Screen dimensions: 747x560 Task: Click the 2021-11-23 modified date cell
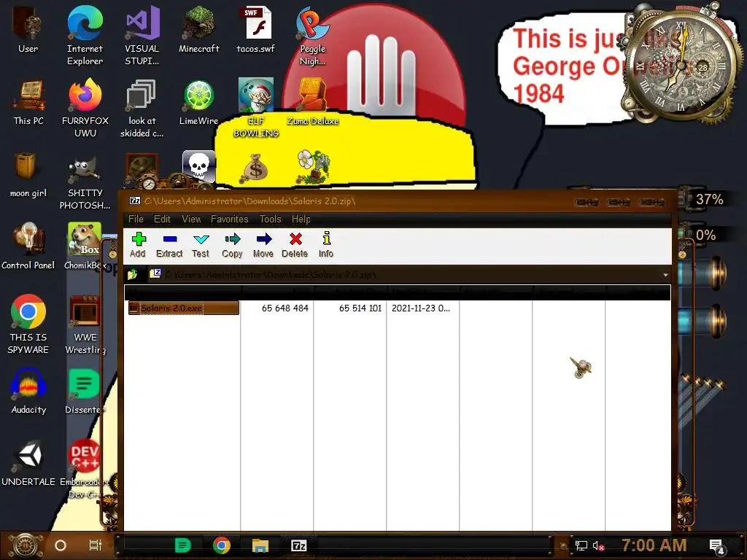(x=421, y=308)
